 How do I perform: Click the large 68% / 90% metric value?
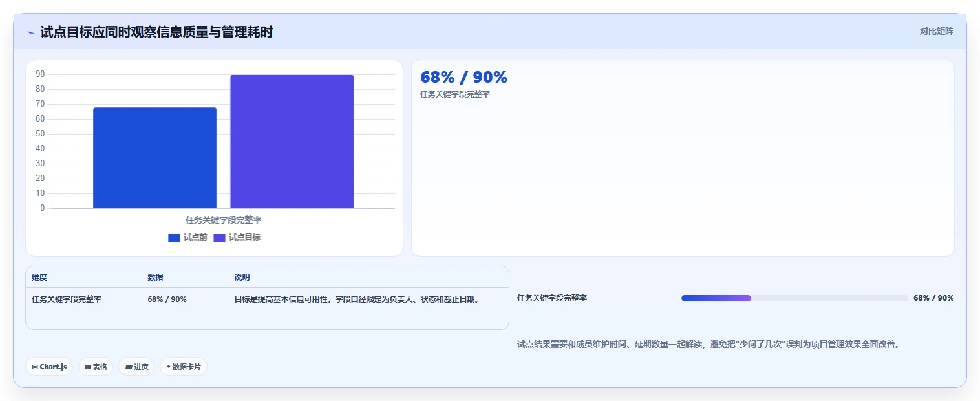pyautogui.click(x=463, y=78)
